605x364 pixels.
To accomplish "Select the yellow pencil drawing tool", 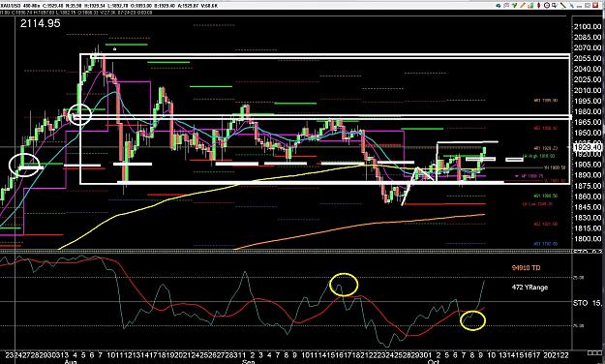I will pyautogui.click(x=523, y=6).
